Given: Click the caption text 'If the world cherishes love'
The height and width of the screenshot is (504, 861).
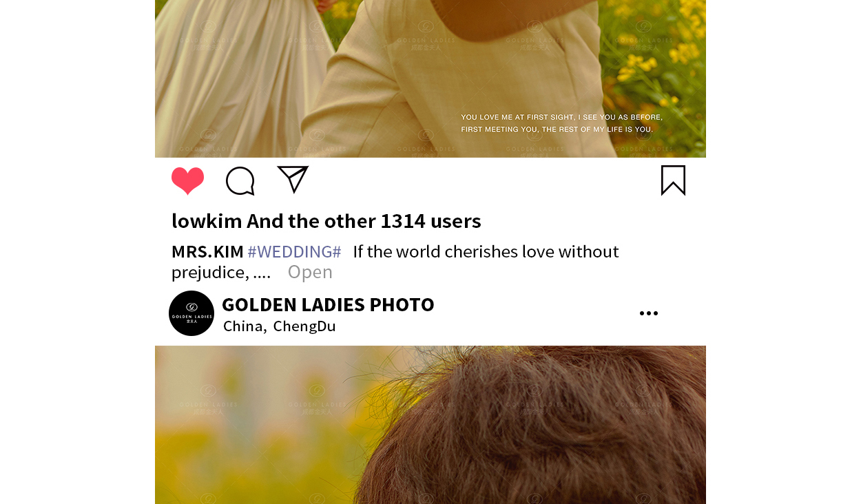Looking at the screenshot, I should pos(486,251).
